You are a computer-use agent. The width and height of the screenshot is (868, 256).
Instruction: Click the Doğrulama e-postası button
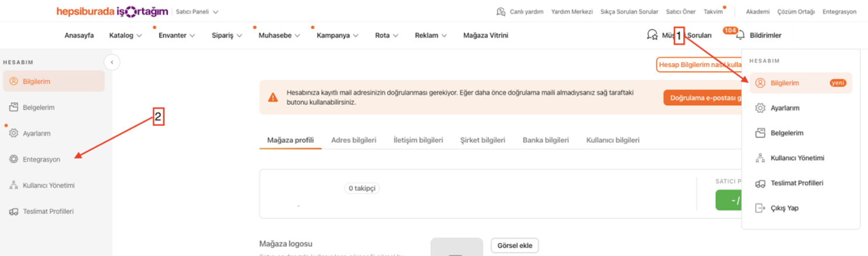(x=702, y=98)
